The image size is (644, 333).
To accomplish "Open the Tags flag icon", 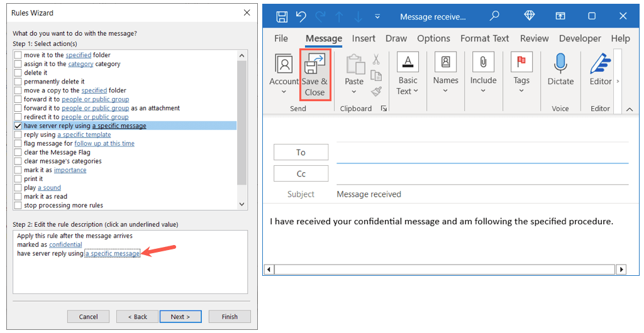I will click(x=521, y=62).
